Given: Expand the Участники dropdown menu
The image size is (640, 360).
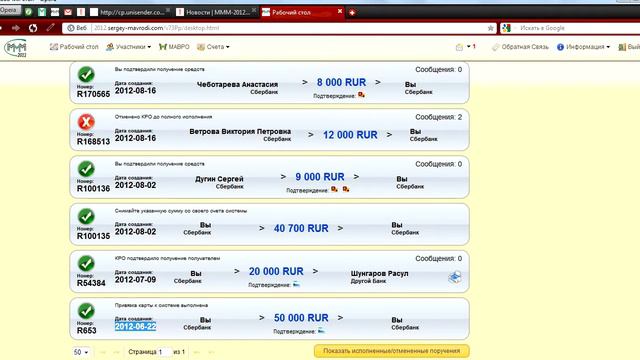Looking at the screenshot, I should click(128, 47).
